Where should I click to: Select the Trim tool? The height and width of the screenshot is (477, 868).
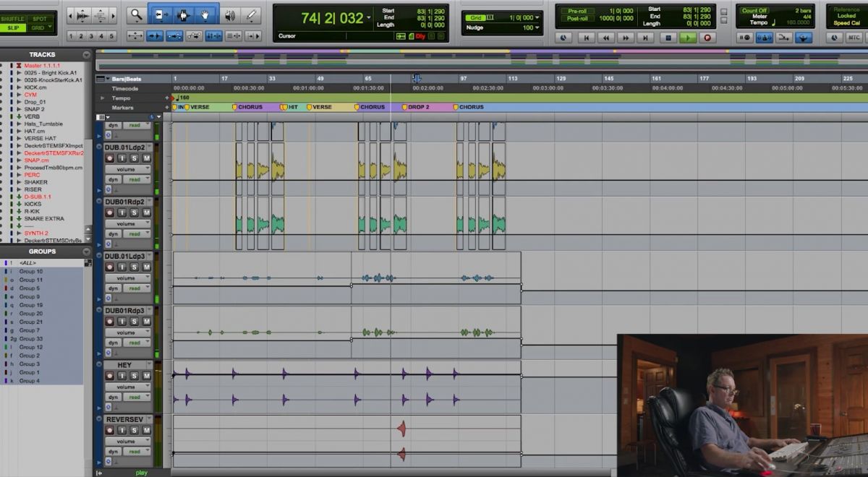pos(161,15)
